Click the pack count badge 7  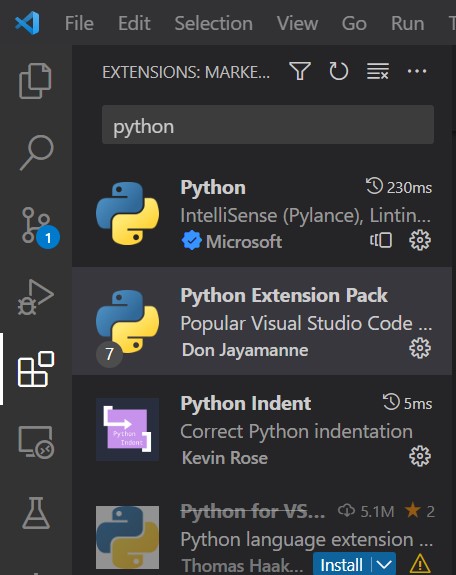[x=109, y=354]
